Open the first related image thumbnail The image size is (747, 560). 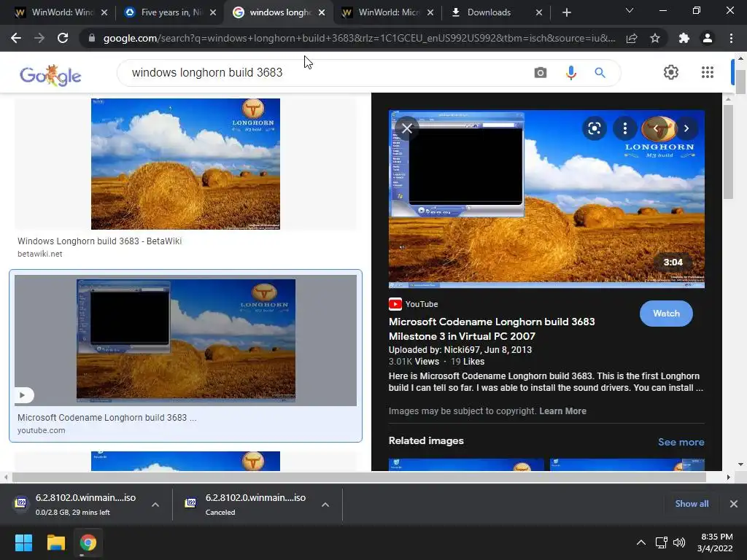(466, 464)
